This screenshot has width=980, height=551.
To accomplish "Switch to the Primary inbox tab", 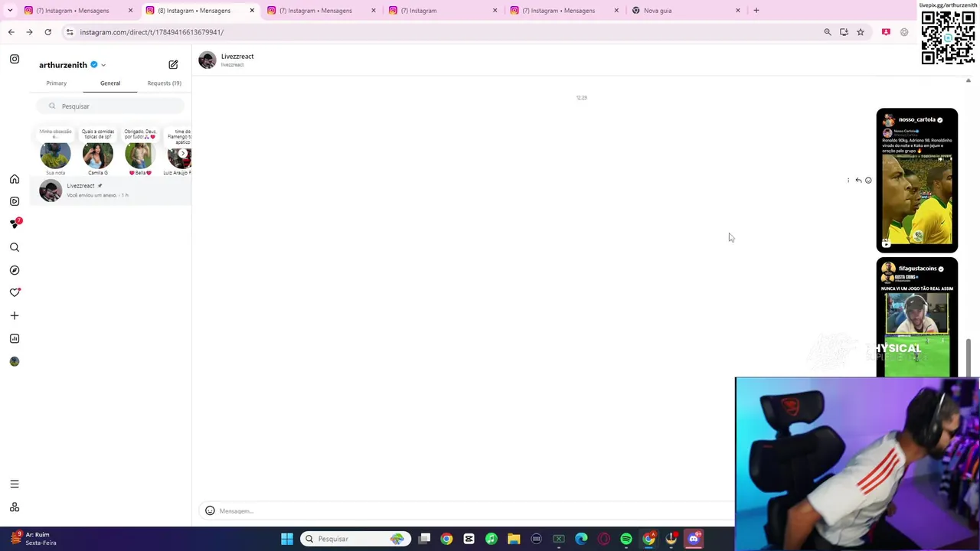I will click(56, 83).
